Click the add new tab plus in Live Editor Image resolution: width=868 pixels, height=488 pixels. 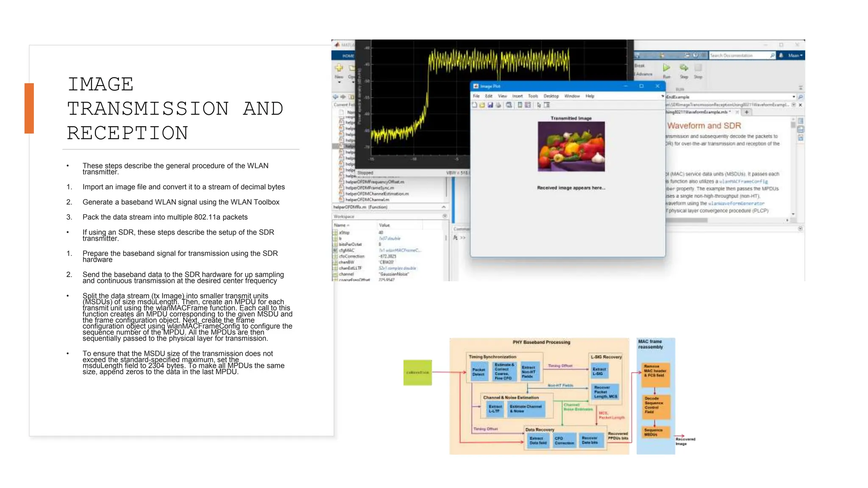746,112
